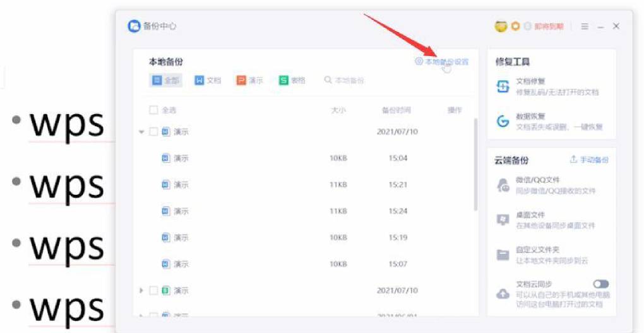Click file icon of the 15:24 backup
The image size is (644, 333).
coord(165,211)
